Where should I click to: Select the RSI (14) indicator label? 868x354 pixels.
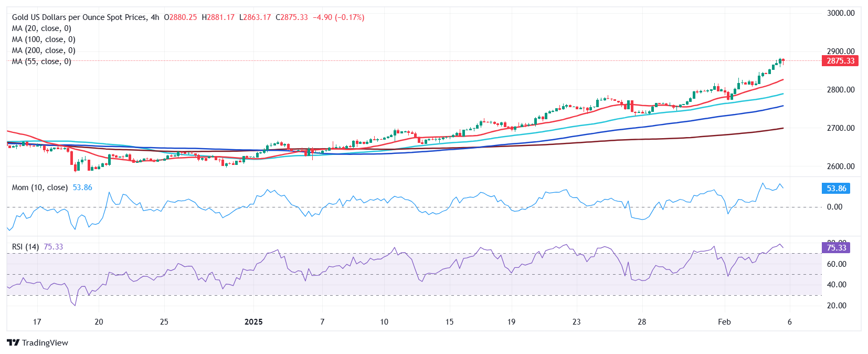25,247
